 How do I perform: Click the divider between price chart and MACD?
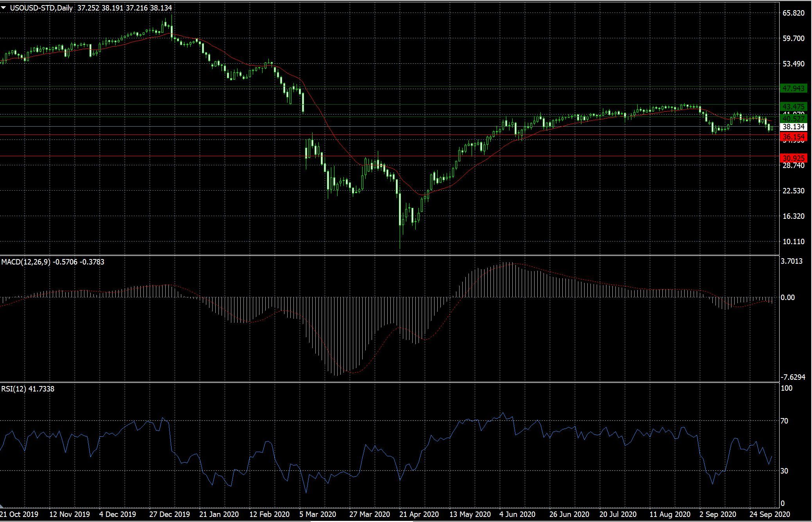click(x=391, y=256)
